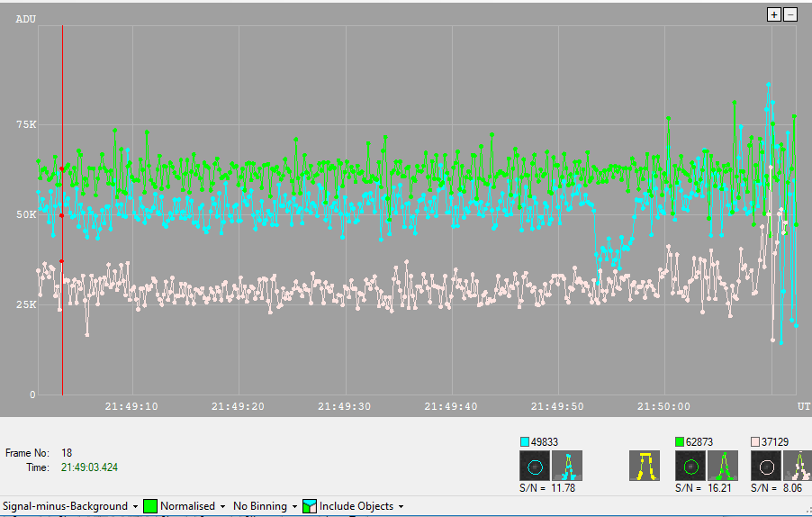
Task: Click the cyan star PSF profile icon
Action: 568,466
